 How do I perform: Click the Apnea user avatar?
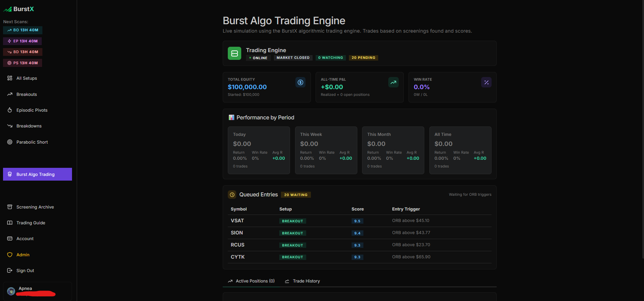click(x=11, y=291)
